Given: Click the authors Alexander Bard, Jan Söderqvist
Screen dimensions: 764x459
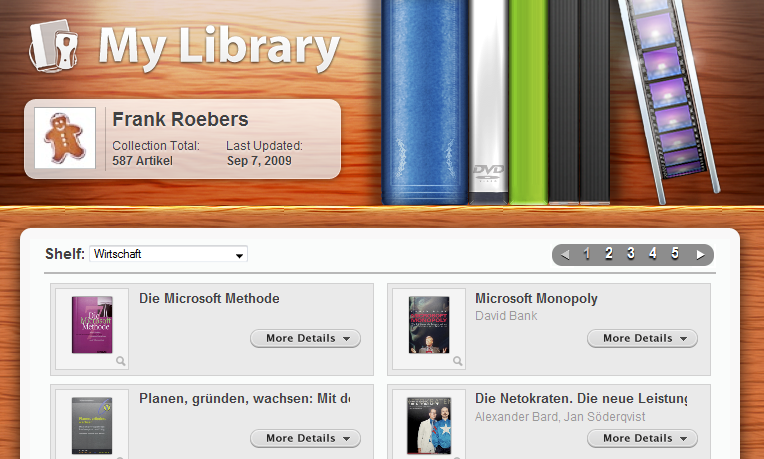Looking at the screenshot, I should pyautogui.click(x=560, y=417).
